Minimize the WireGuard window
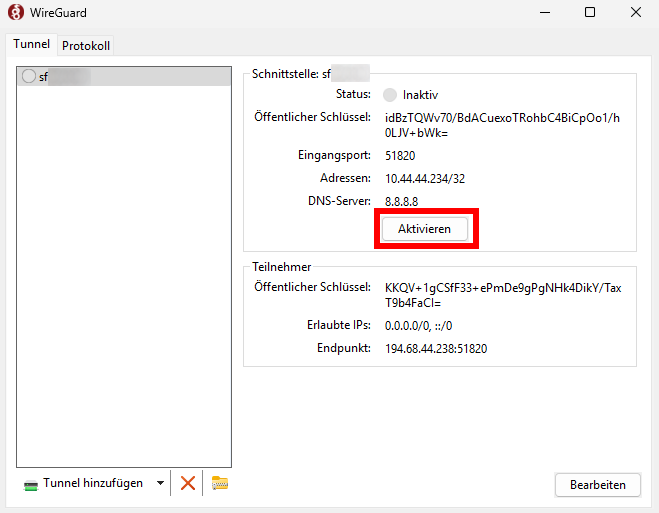Image resolution: width=659 pixels, height=513 pixels. click(x=545, y=12)
